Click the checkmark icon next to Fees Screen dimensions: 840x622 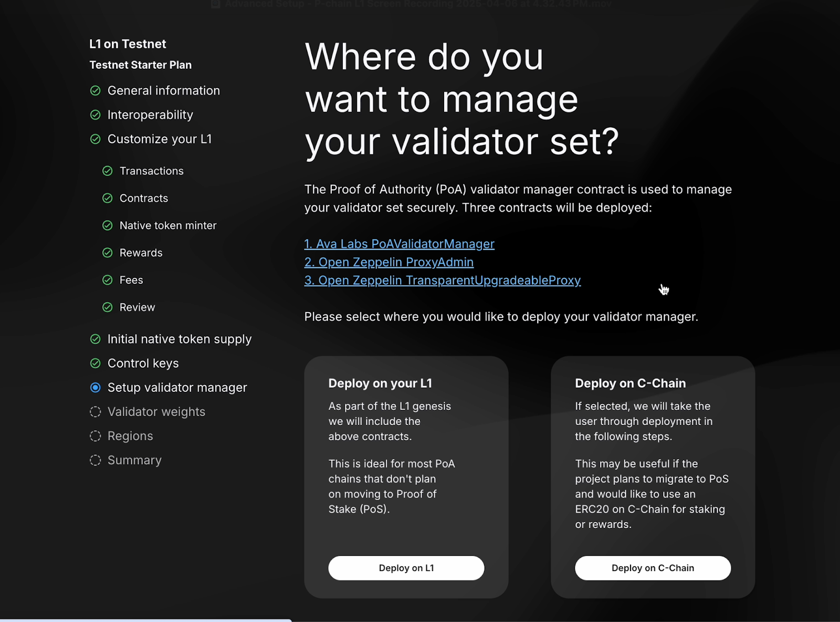(108, 280)
